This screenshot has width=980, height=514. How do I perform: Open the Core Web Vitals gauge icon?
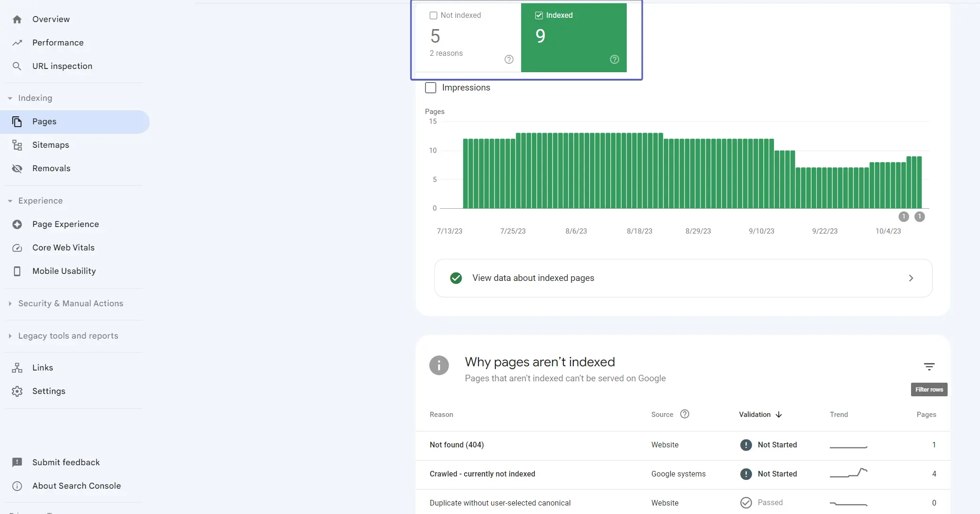click(x=17, y=248)
